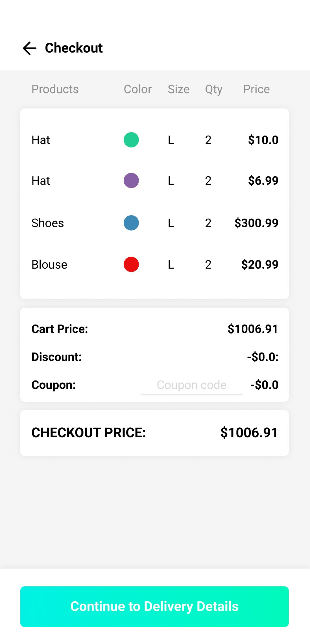Viewport: 310px width, 644px height.
Task: Click the purple color dot for Hat
Action: click(x=131, y=180)
